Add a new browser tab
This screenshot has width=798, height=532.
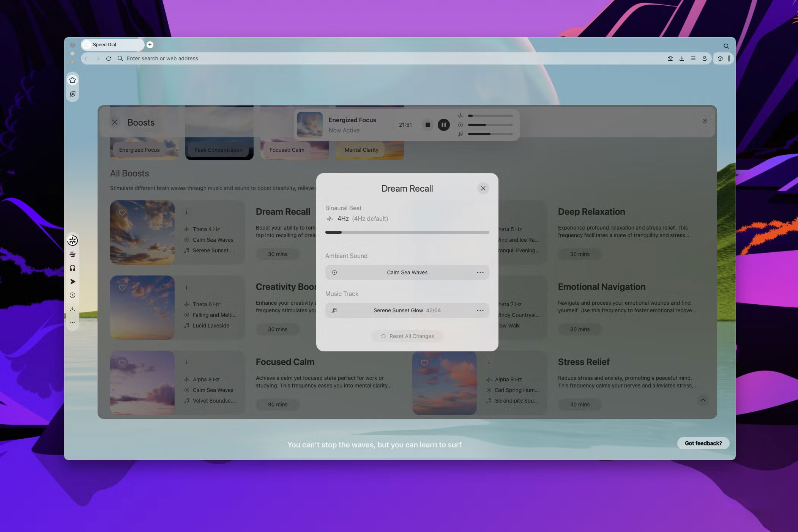[x=150, y=45]
